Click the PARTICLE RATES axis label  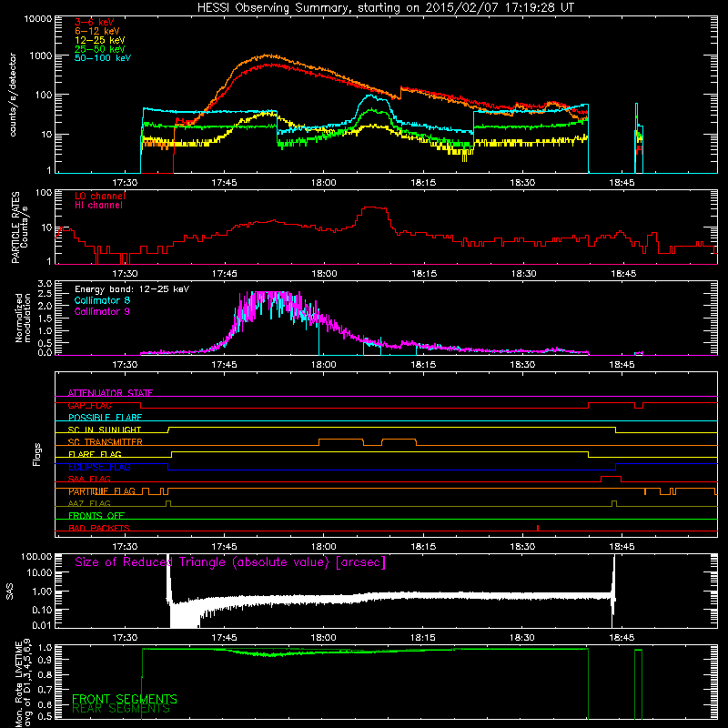15,227
